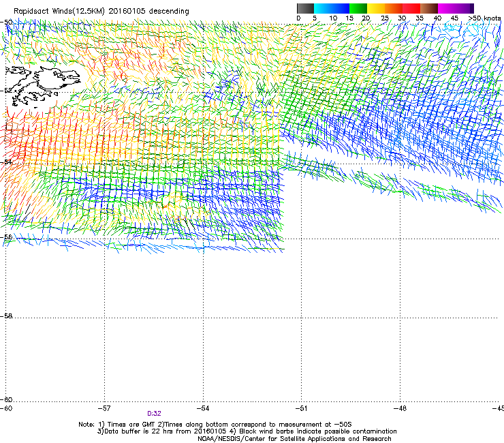Click the 'Data buffer is 22 hrs' note
The height and width of the screenshot is (443, 504).
(x=247, y=431)
